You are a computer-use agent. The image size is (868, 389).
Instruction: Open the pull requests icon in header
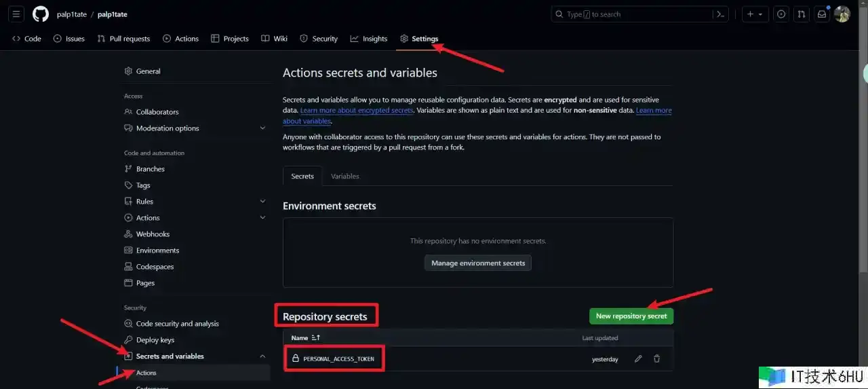click(802, 14)
